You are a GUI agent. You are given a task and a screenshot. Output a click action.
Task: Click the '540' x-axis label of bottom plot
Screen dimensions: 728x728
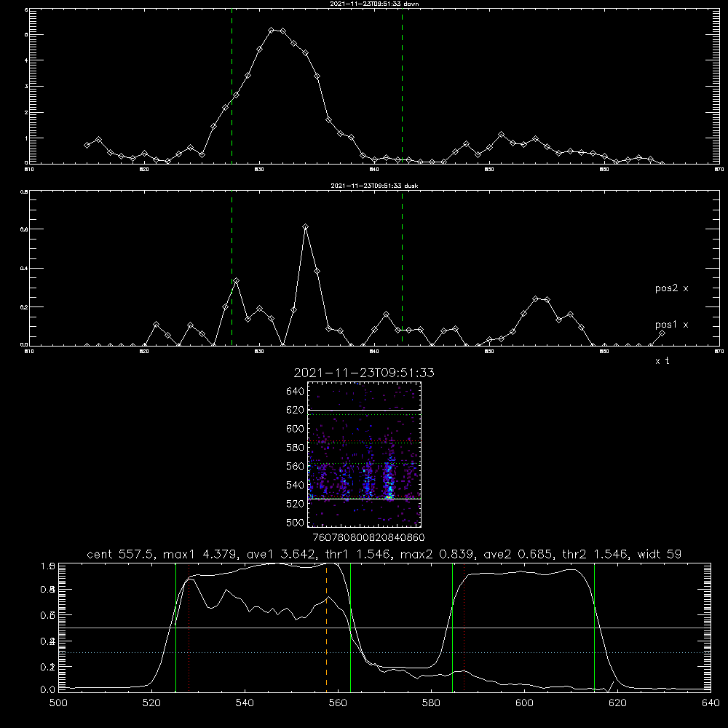click(x=245, y=703)
